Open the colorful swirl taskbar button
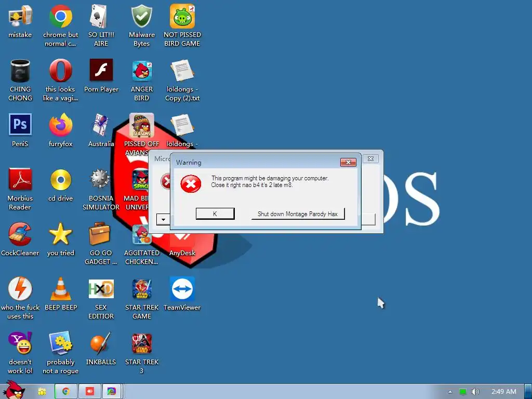 pos(112,392)
